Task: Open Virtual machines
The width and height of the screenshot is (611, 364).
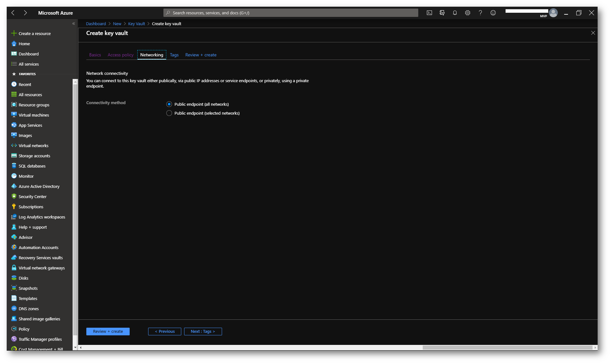Action: [x=33, y=115]
